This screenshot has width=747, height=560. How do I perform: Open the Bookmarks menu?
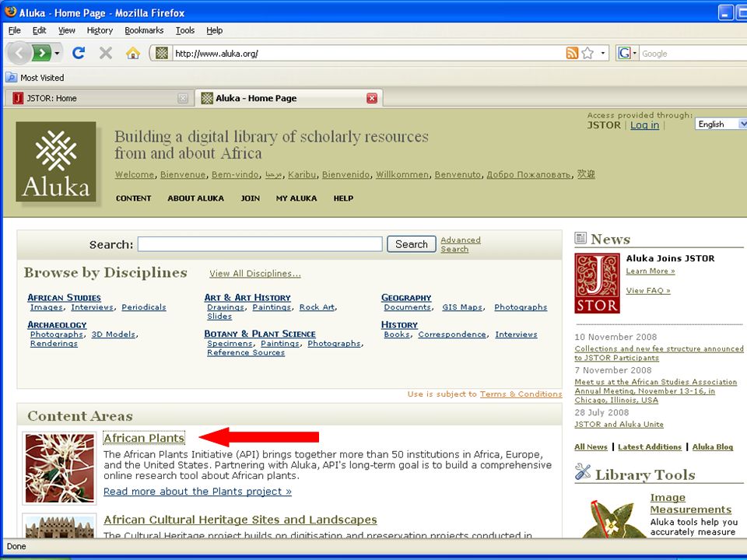(x=144, y=30)
